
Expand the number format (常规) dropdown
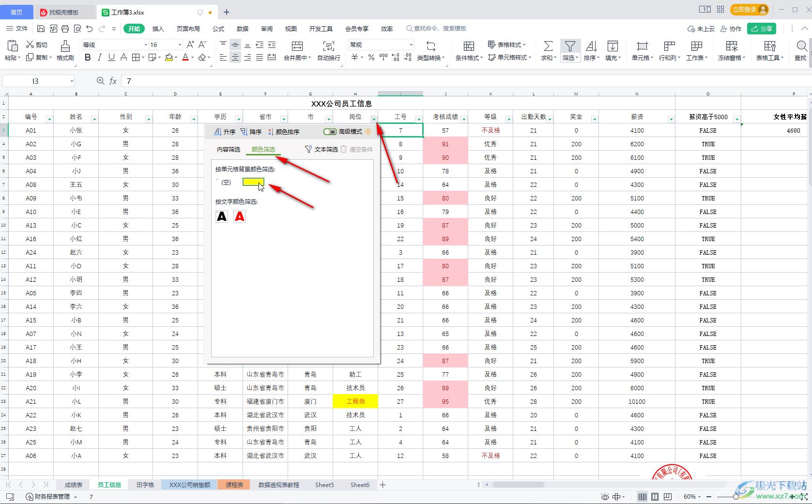coord(411,45)
